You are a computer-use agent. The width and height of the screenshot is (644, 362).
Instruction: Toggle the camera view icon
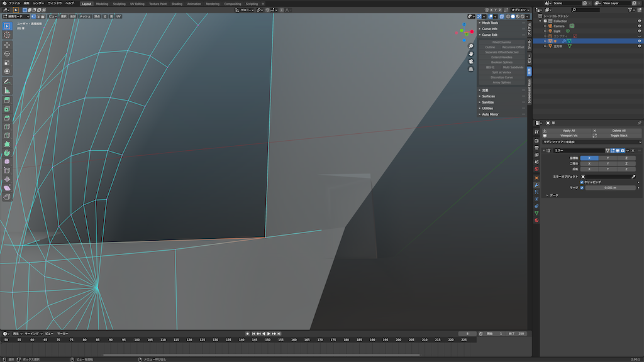[470, 62]
